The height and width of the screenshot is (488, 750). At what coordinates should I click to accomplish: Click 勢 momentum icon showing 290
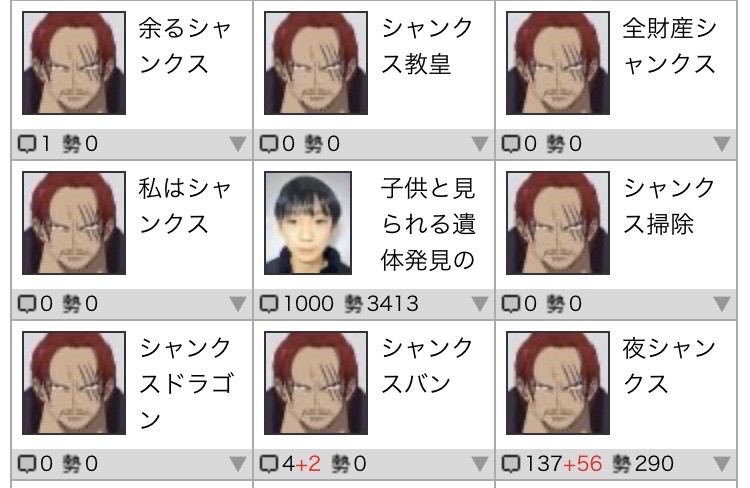[621, 464]
